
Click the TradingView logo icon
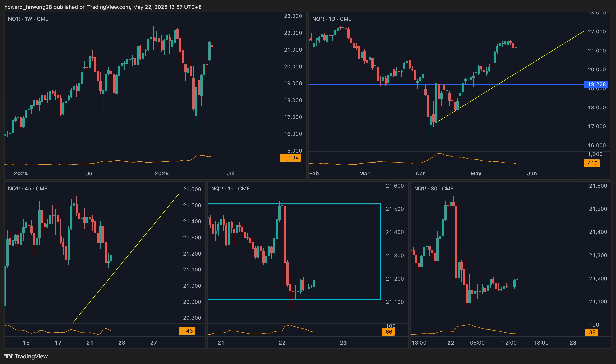point(9,356)
